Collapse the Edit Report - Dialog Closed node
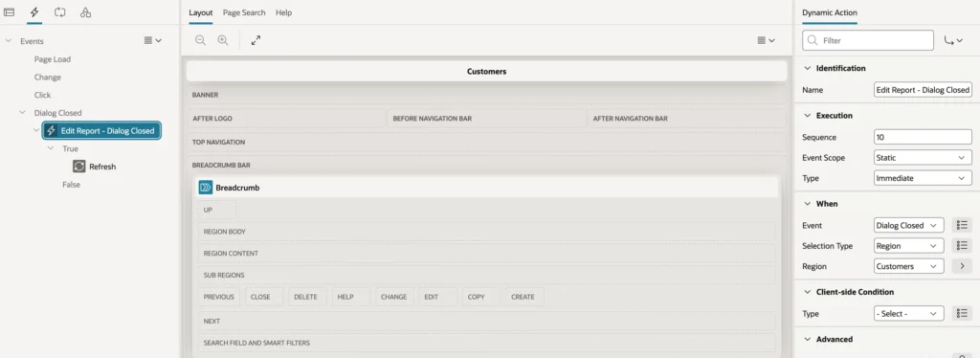980x358 pixels. click(36, 130)
